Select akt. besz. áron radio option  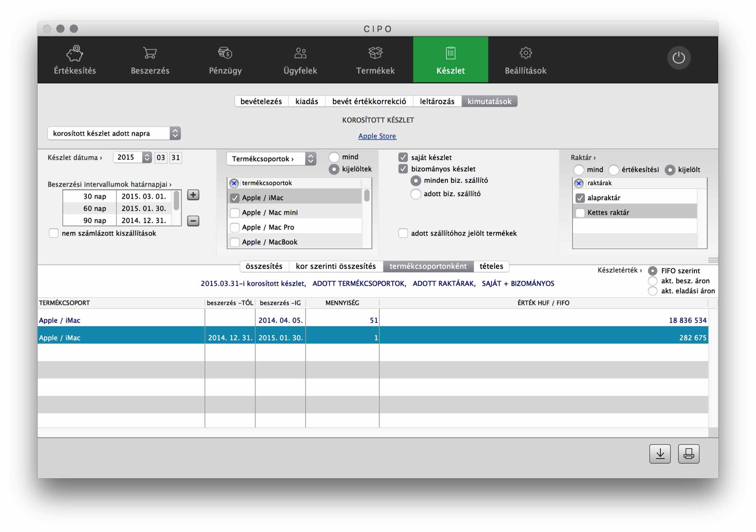(653, 281)
